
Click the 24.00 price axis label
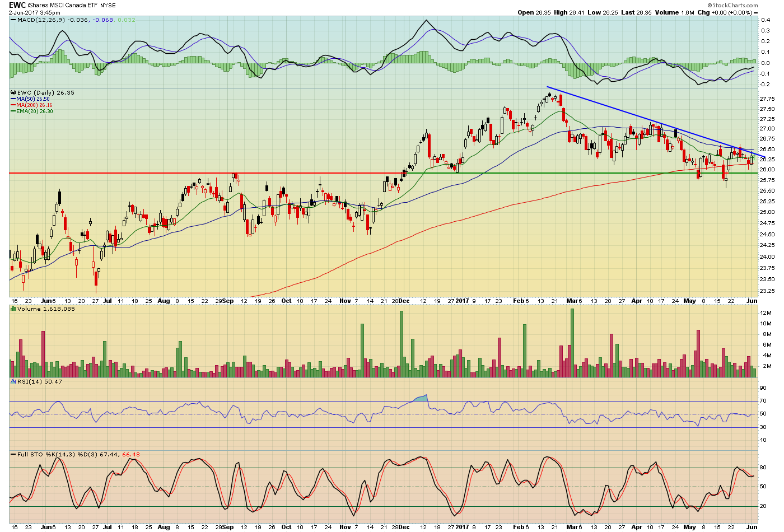(x=767, y=257)
